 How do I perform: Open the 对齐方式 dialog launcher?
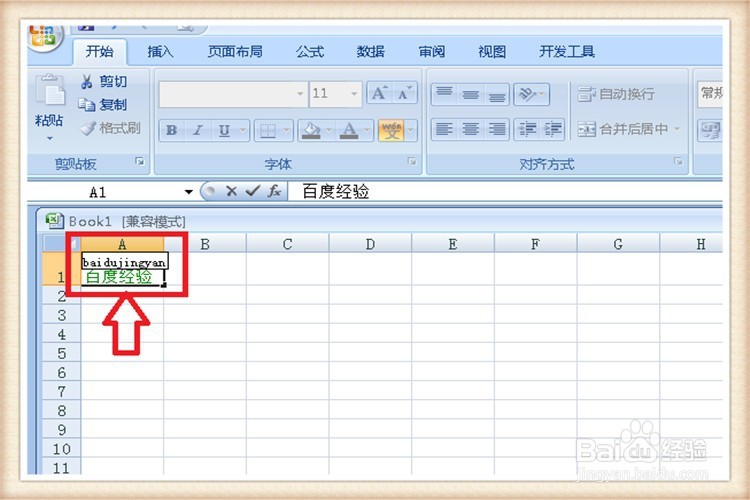(x=678, y=161)
